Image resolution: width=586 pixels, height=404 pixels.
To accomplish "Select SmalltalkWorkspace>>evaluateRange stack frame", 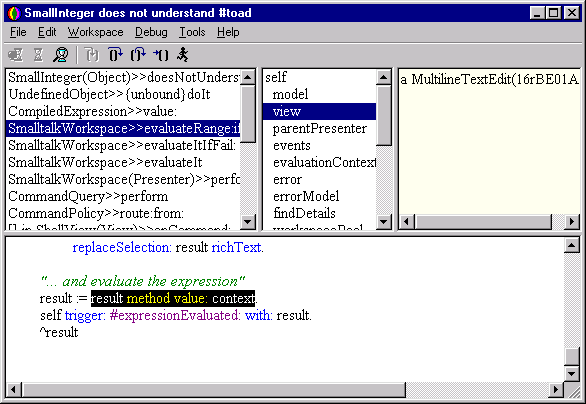I will [x=123, y=128].
